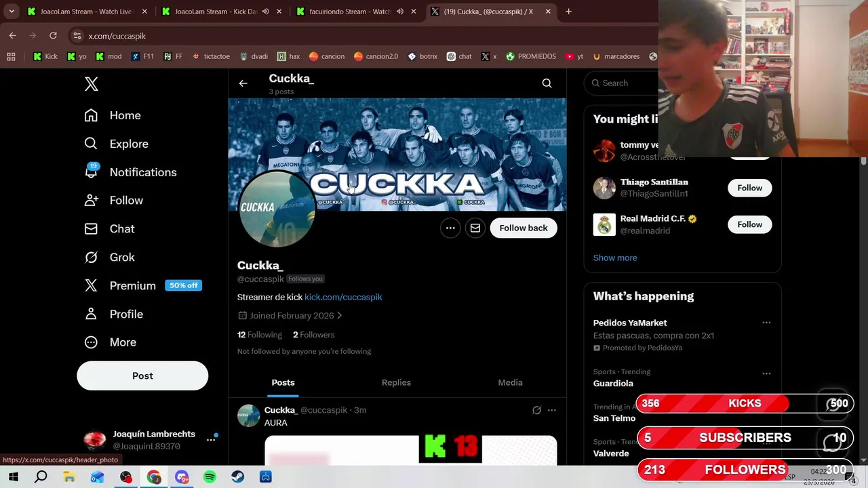
Task: Open Cuckka_ profile avatar picture
Action: (277, 209)
